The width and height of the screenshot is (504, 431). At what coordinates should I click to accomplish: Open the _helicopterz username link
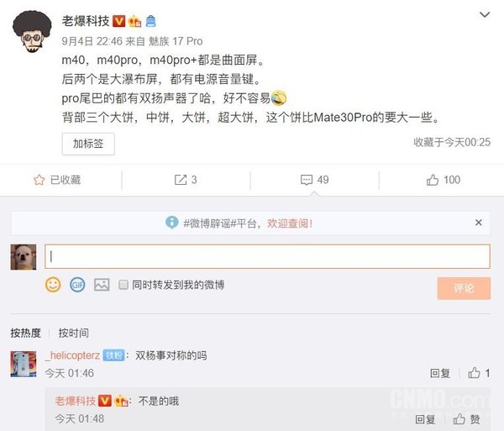tap(73, 355)
